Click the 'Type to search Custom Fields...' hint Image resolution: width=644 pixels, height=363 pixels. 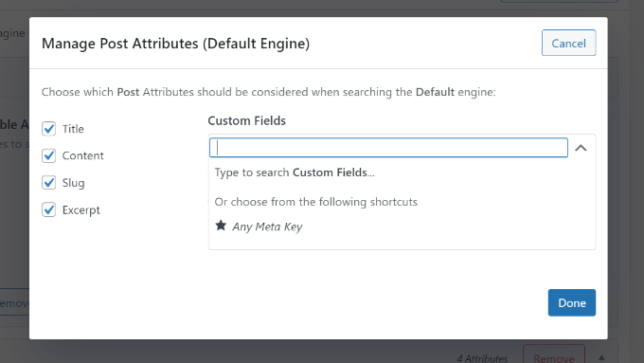click(x=295, y=172)
